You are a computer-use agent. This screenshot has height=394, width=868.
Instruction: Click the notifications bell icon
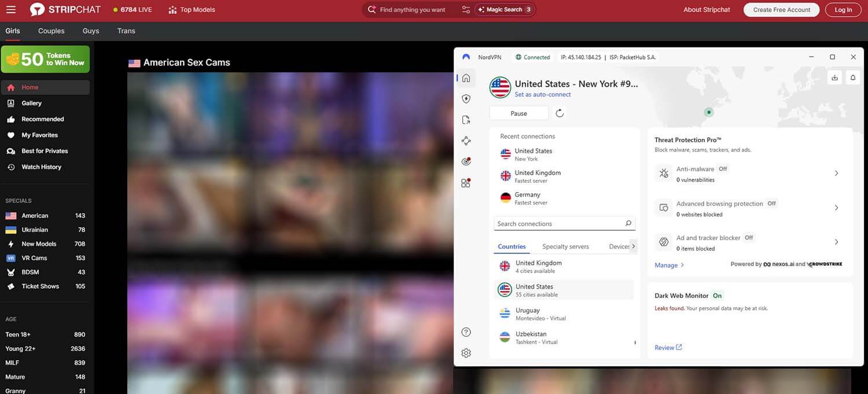point(852,76)
